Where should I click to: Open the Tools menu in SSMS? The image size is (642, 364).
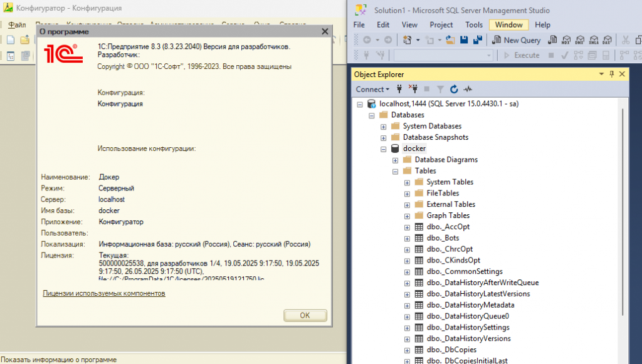pos(474,25)
